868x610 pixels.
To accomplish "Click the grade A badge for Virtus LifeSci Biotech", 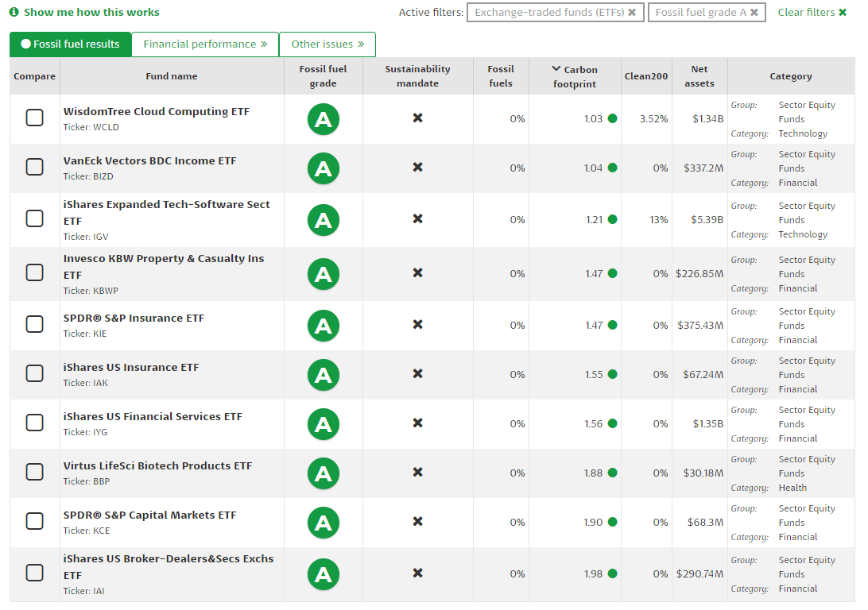I will point(323,473).
